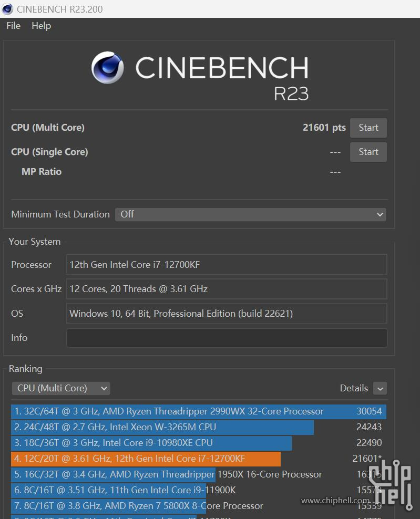Start the CPU Multi Core test

coord(368,128)
